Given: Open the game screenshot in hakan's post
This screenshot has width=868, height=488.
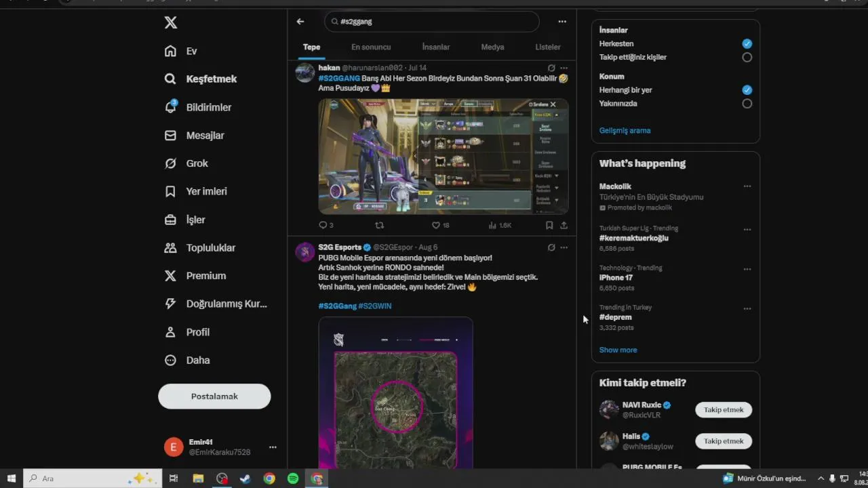Looking at the screenshot, I should 443,157.
